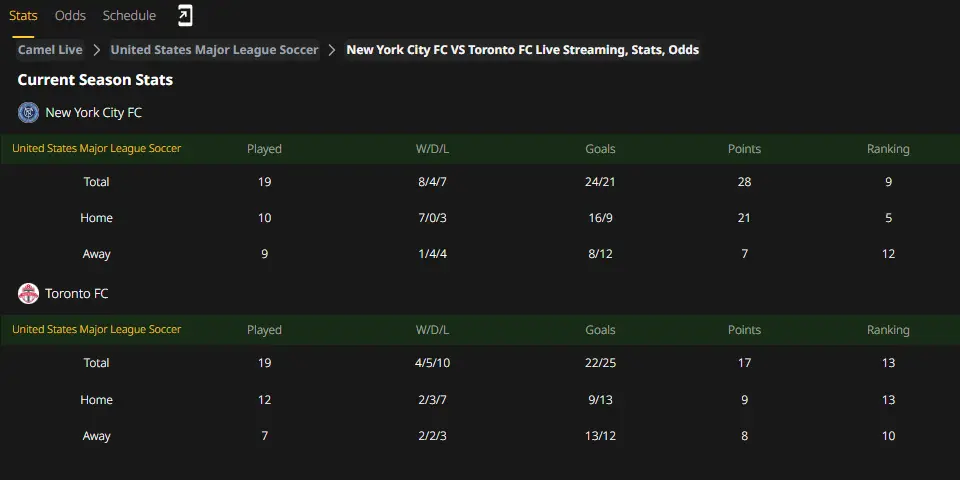Click the New York City FC crest icon
Viewport: 960px width, 480px height.
pyautogui.click(x=28, y=113)
